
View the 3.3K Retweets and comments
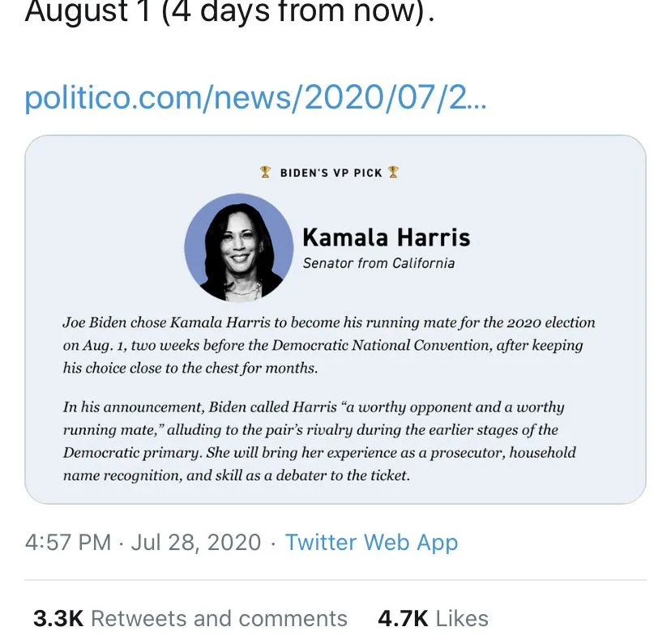(190, 619)
